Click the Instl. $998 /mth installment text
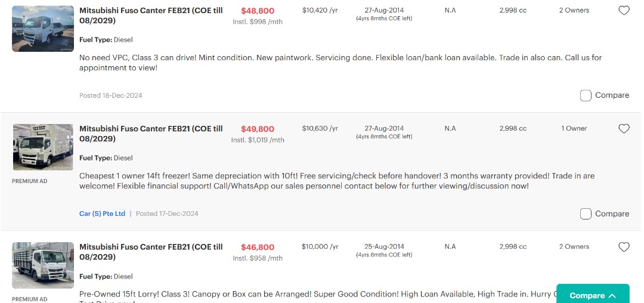 [258, 21]
